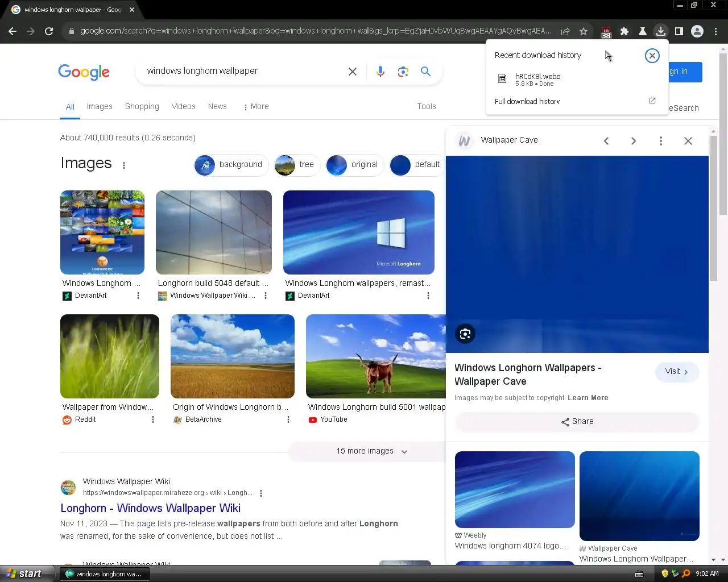
Task: Click the hRCdK8l.webp file icon
Action: coord(502,79)
